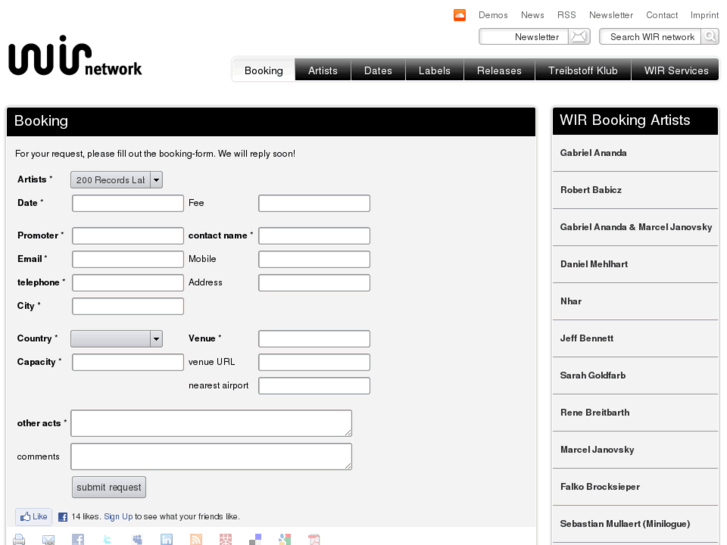
Task: Click the other acts text area
Action: (211, 423)
